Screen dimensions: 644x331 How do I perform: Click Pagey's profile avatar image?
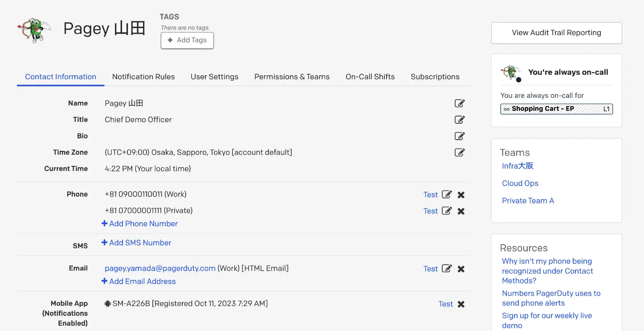point(34,29)
